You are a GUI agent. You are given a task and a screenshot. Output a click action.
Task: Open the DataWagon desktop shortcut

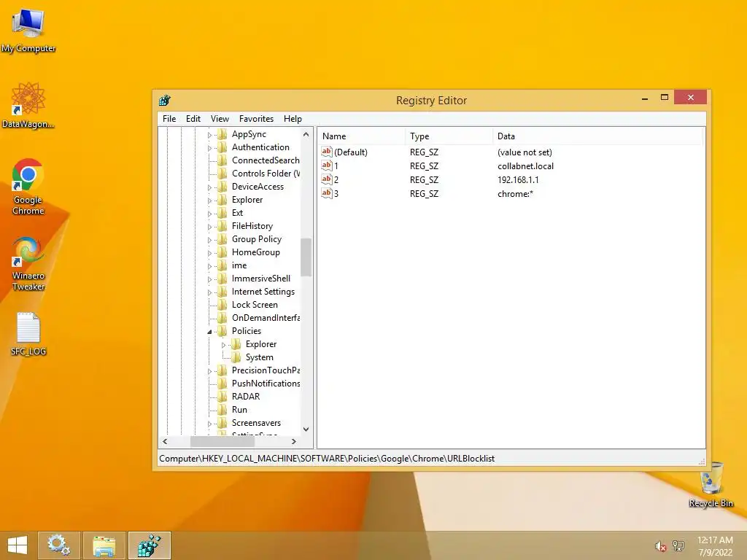[28, 105]
